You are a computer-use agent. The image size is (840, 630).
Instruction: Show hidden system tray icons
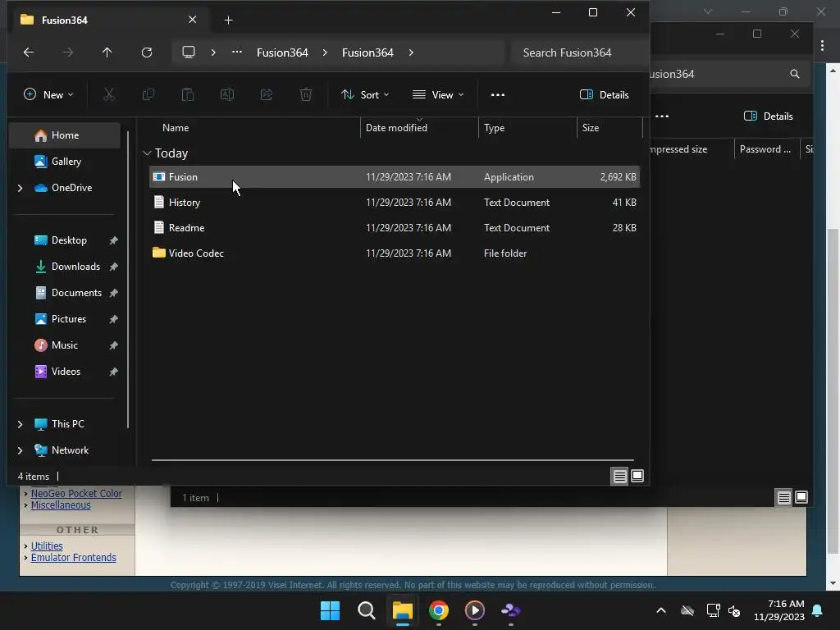pos(661,610)
